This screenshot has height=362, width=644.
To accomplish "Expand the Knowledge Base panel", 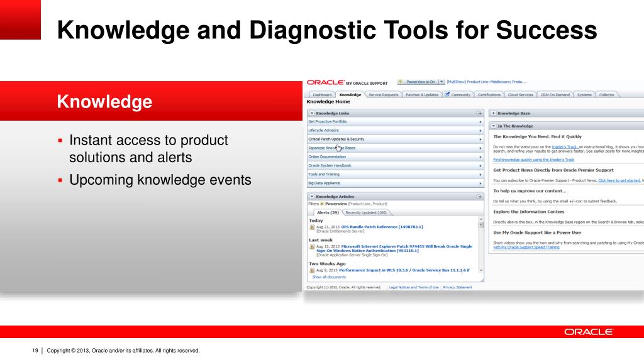I will 494,113.
